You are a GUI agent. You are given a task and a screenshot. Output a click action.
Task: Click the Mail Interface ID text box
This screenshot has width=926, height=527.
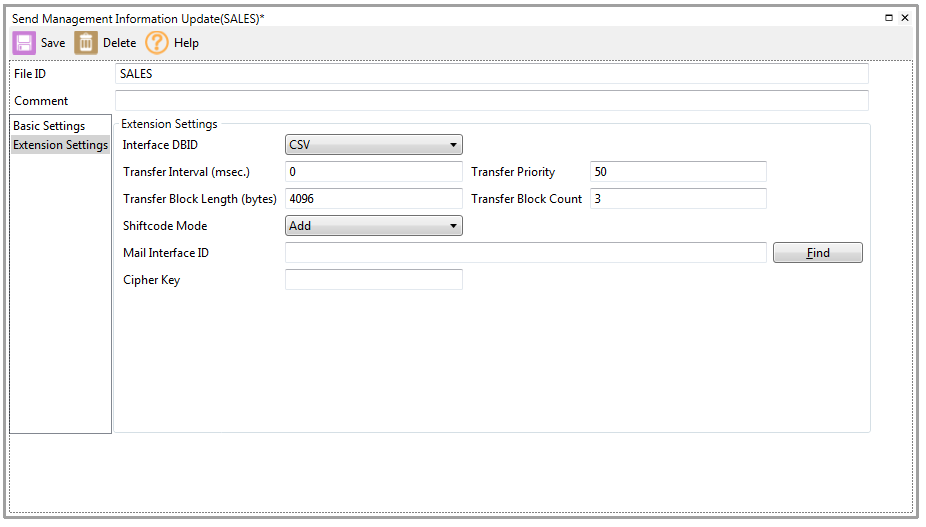pyautogui.click(x=525, y=253)
